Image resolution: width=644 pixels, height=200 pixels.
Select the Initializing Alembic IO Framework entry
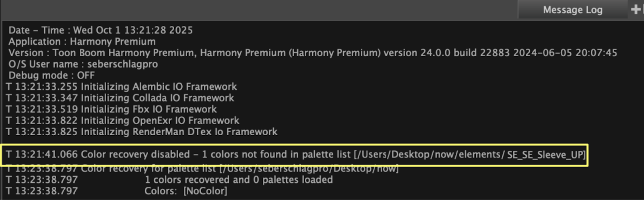[x=159, y=87]
